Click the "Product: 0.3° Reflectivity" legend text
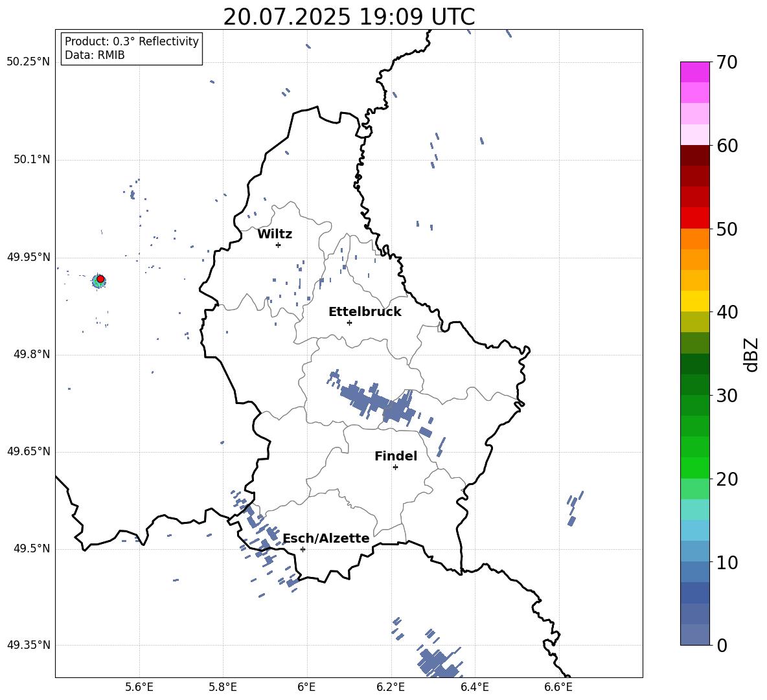Screen dimensions: 767x700 coord(132,41)
